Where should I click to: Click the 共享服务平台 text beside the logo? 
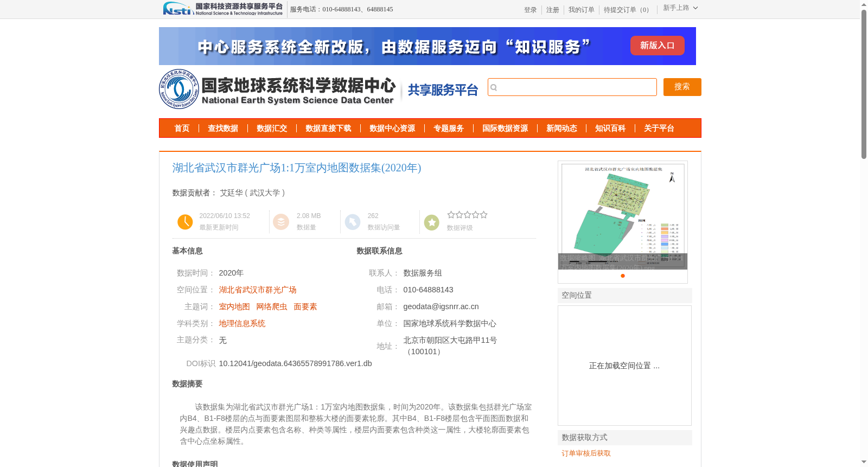point(443,90)
